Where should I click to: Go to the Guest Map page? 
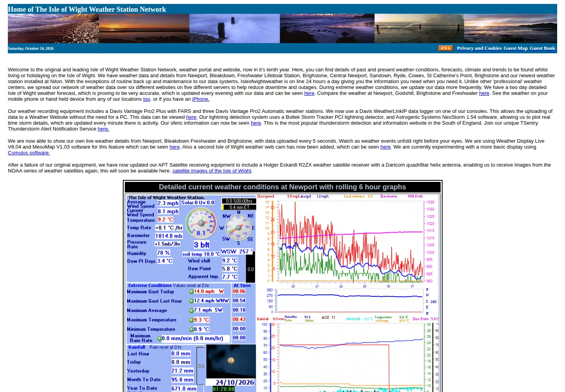516,48
